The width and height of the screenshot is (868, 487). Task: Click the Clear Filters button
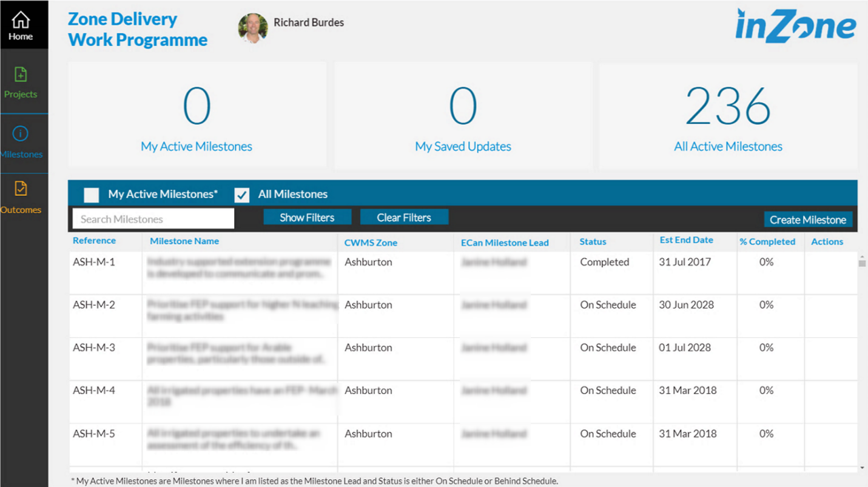pyautogui.click(x=404, y=217)
